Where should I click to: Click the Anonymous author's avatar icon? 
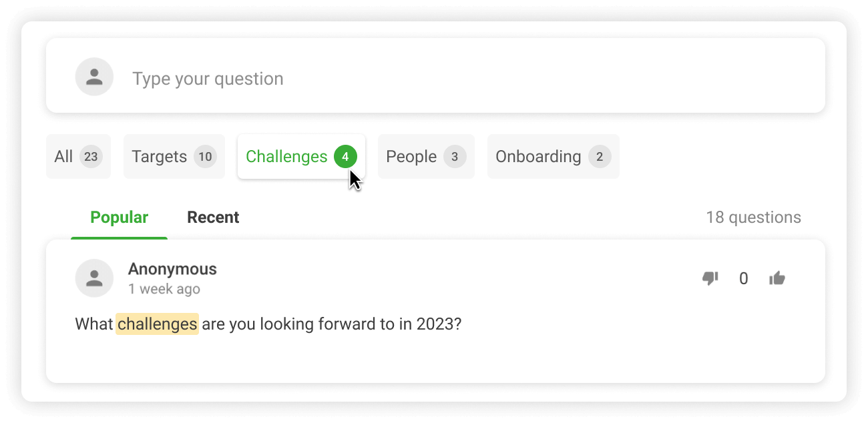(x=94, y=278)
